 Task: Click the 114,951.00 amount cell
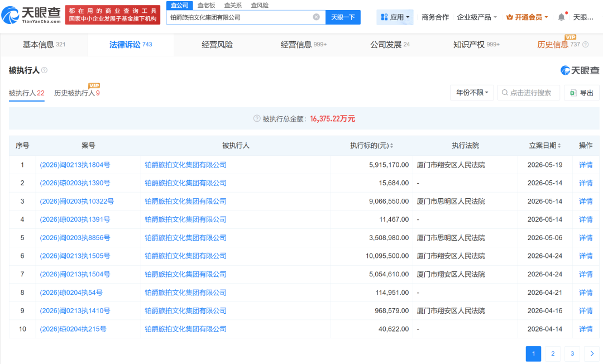click(x=393, y=293)
